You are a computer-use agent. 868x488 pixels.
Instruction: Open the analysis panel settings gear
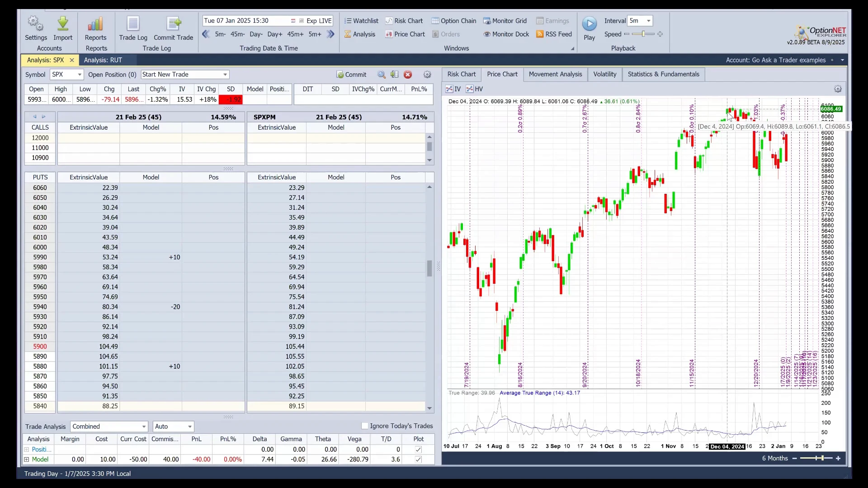(427, 75)
